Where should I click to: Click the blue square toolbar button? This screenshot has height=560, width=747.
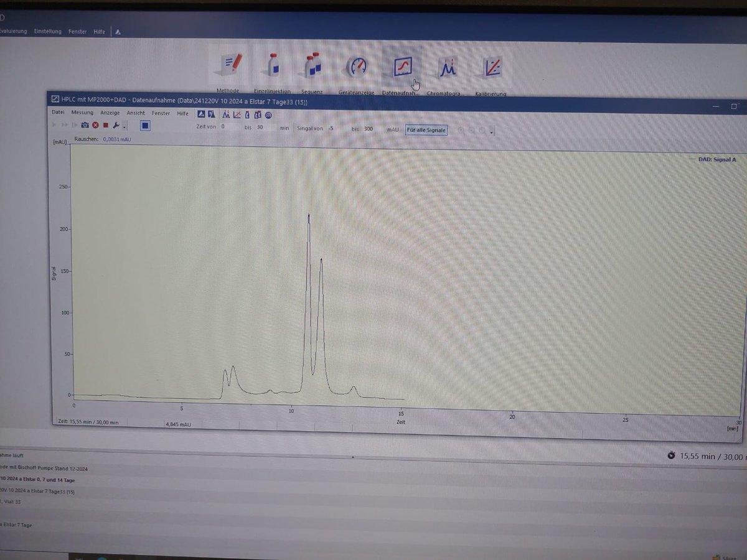tap(145, 126)
